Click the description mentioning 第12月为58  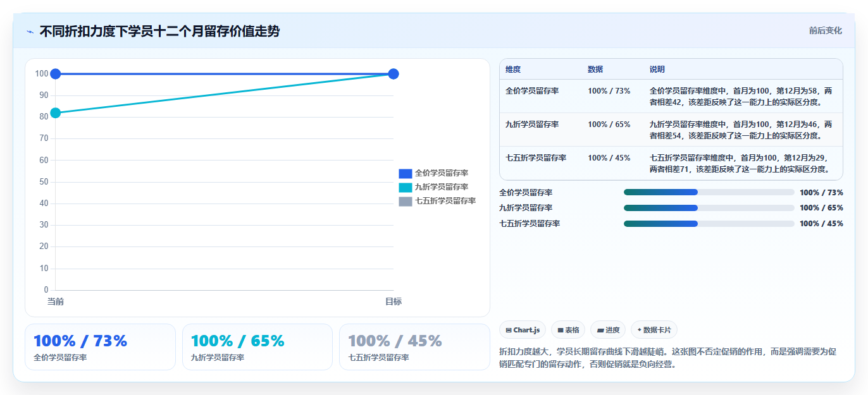coord(741,96)
